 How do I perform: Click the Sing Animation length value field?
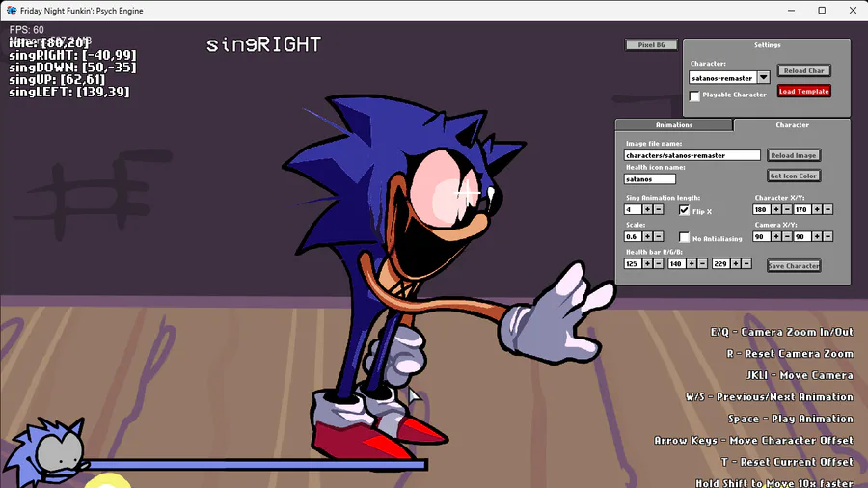click(633, 209)
